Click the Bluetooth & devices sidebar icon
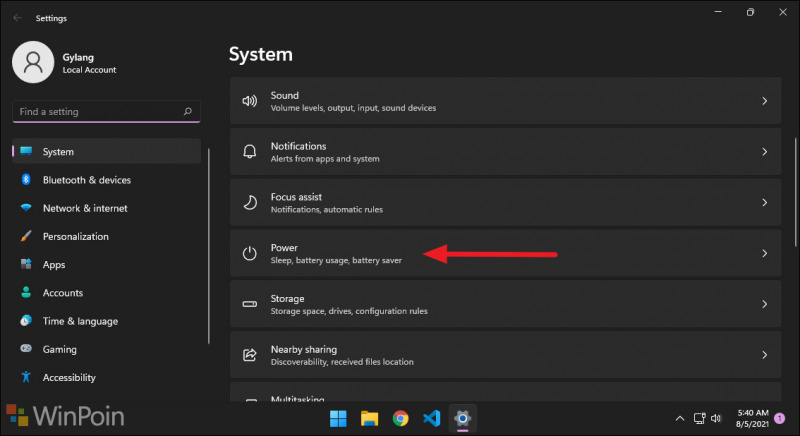This screenshot has height=436, width=800. click(24, 180)
